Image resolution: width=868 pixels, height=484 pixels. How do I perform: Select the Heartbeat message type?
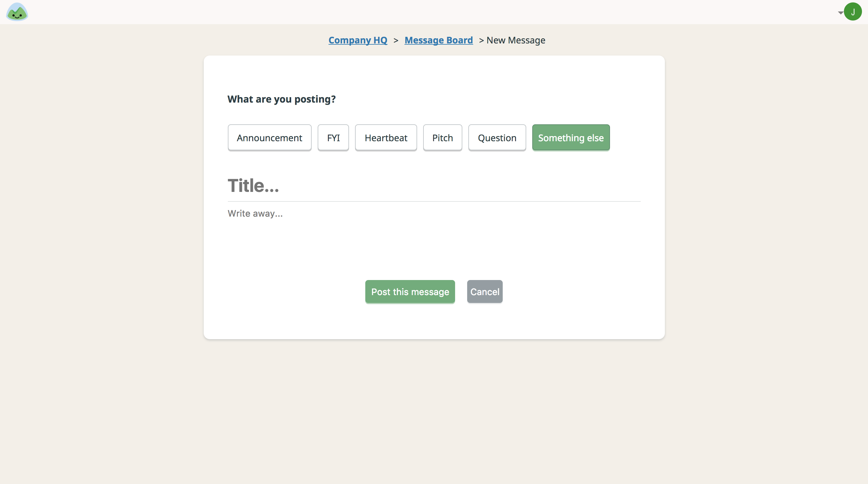click(x=386, y=137)
